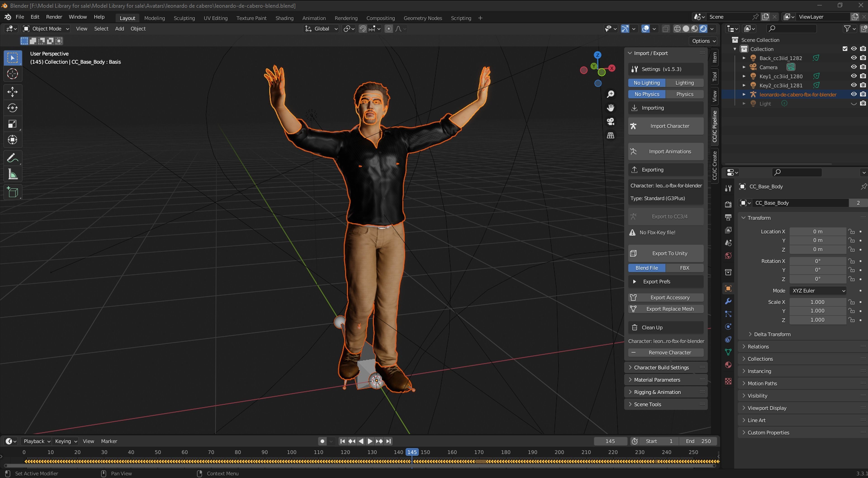The height and width of the screenshot is (478, 868).
Task: Play the animation forward
Action: [370, 441]
